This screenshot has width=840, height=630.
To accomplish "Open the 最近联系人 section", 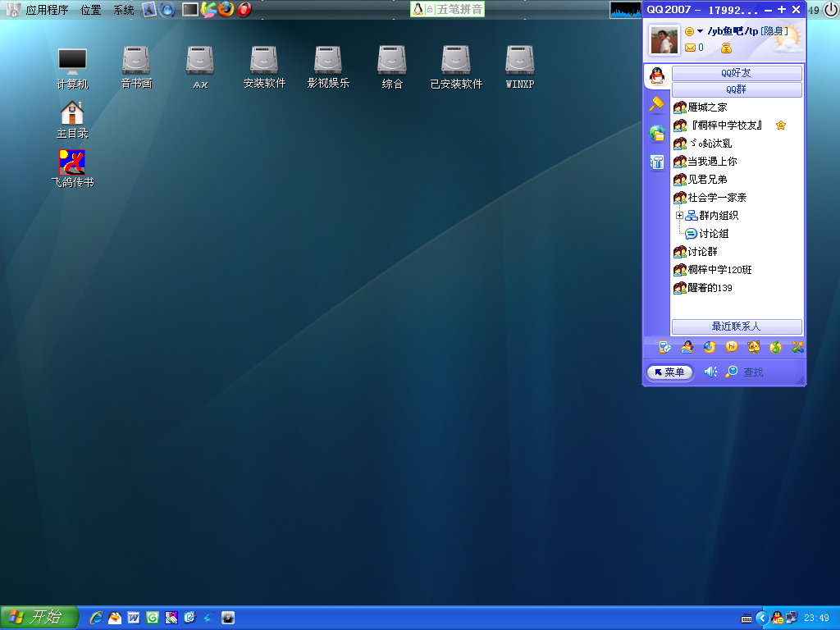I will [x=737, y=326].
